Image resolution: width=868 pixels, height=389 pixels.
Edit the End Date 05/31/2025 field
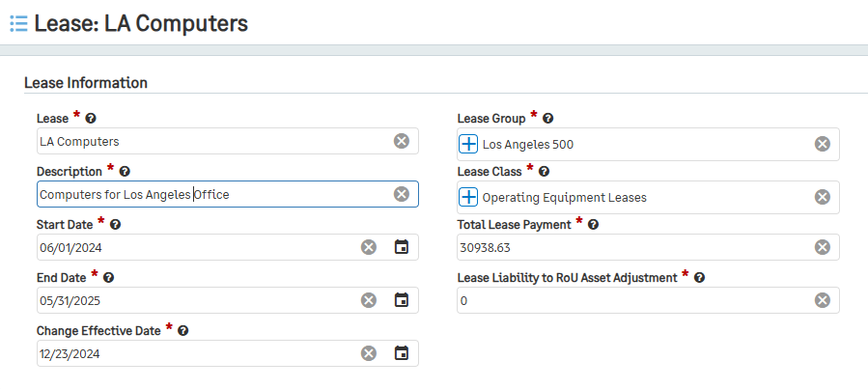click(228, 300)
